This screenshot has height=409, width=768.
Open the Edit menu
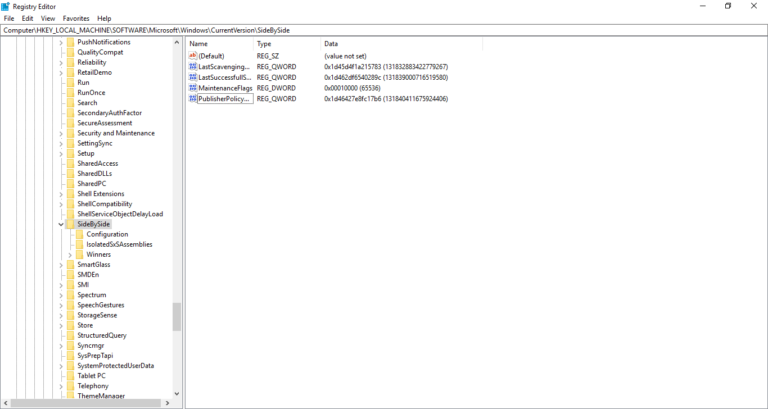(27, 18)
